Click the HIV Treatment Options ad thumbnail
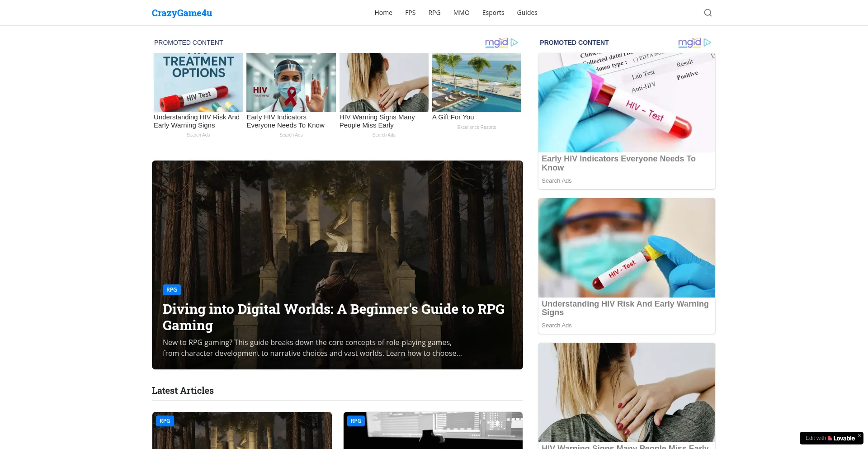The image size is (868, 449). tap(198, 82)
